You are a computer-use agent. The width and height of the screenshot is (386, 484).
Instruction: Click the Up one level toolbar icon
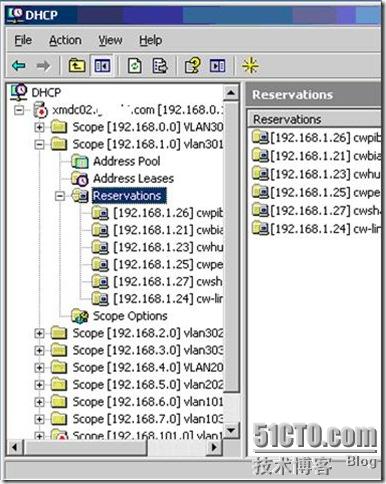click(x=77, y=65)
